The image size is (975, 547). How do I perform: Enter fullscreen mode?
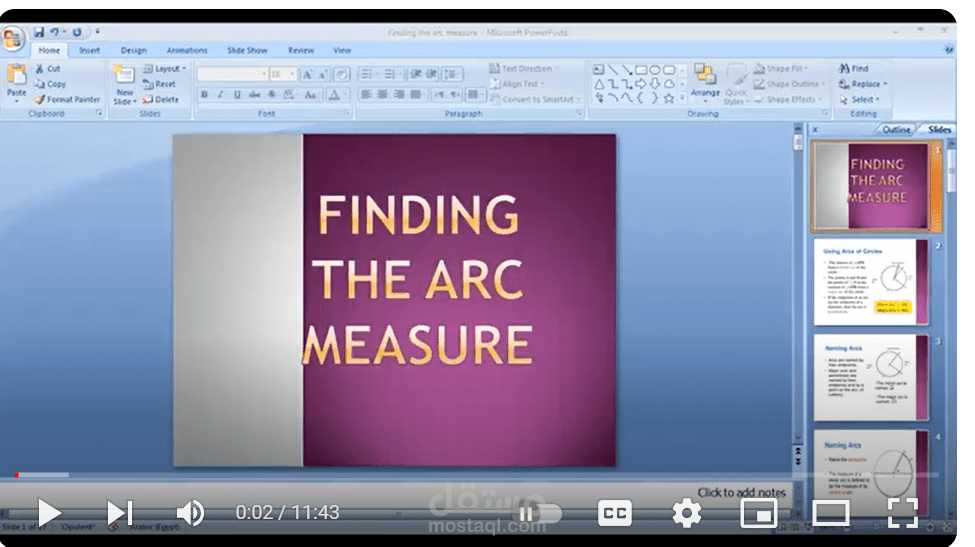pyautogui.click(x=902, y=513)
